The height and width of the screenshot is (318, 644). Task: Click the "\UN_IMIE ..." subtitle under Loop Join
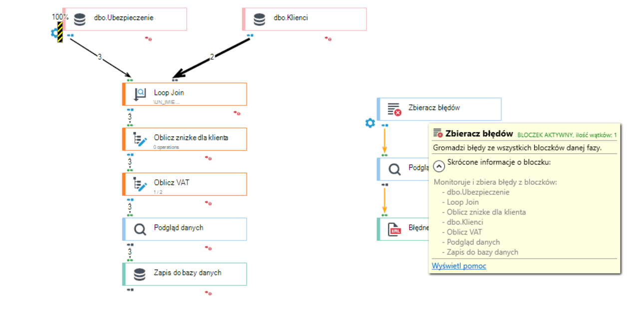(167, 102)
